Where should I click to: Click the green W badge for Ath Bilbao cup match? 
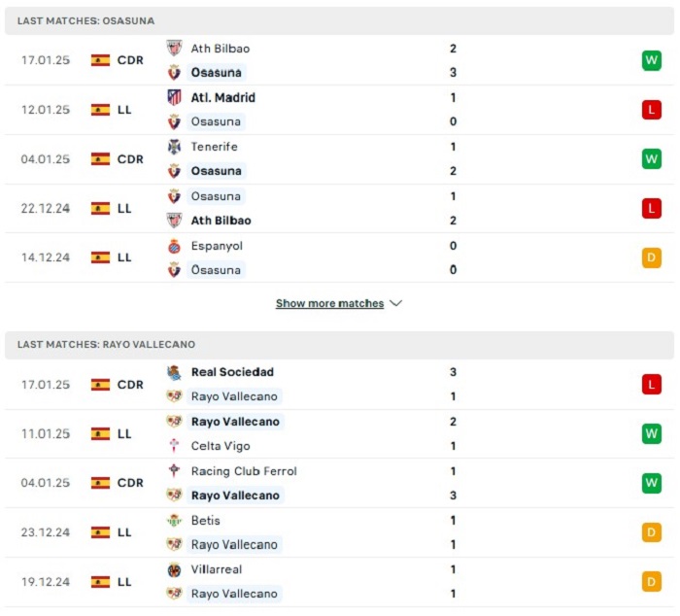click(652, 60)
